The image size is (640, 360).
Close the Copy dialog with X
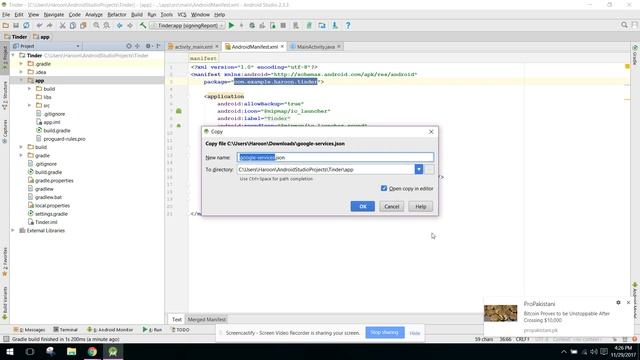[x=431, y=131]
